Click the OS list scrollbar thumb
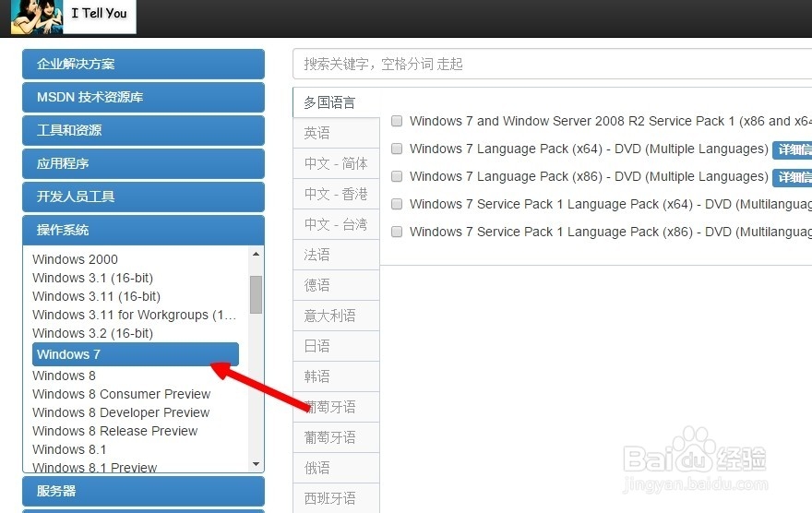Image resolution: width=812 pixels, height=513 pixels. (x=256, y=294)
